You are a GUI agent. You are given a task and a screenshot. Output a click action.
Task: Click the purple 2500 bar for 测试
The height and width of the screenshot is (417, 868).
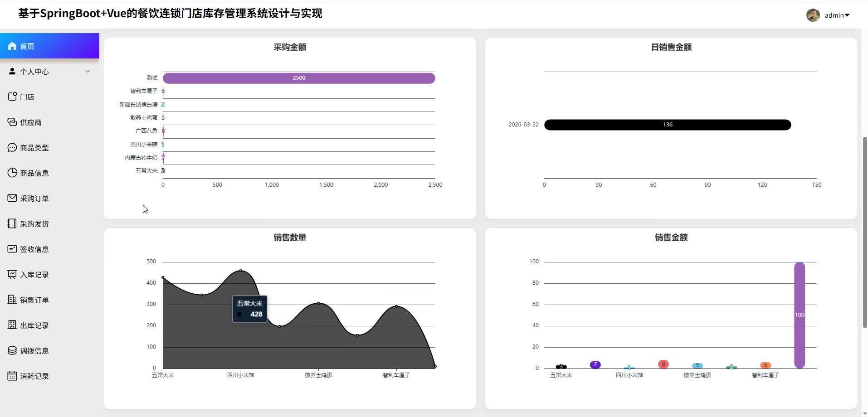pos(299,78)
